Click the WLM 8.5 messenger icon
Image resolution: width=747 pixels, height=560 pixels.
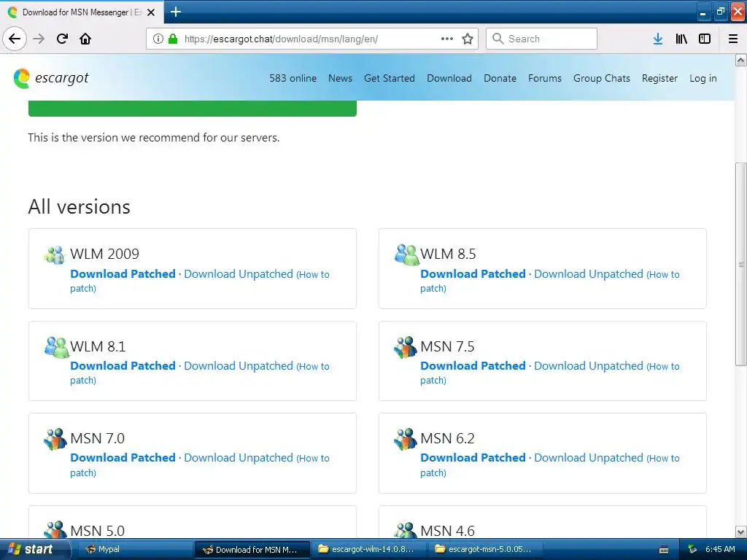pyautogui.click(x=406, y=254)
